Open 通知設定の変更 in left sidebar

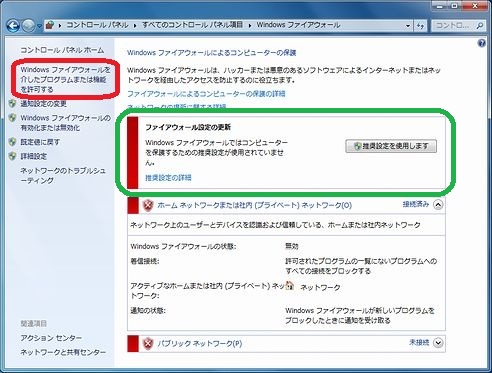click(x=44, y=104)
